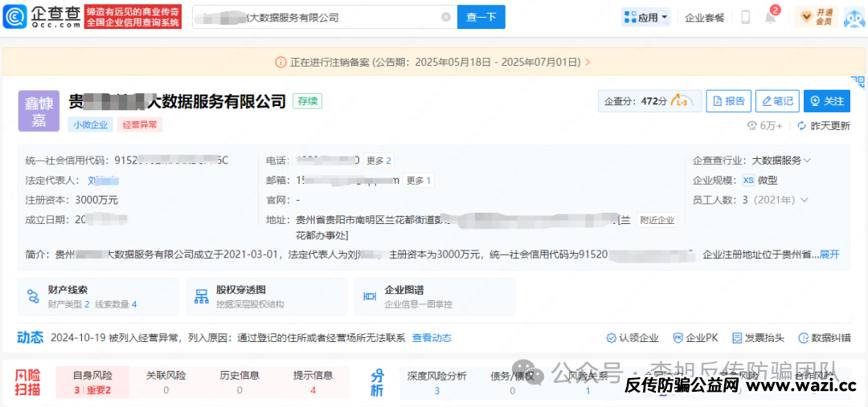Click the 6万+ view count icon
Screen dimensions: 868x407
(751, 125)
